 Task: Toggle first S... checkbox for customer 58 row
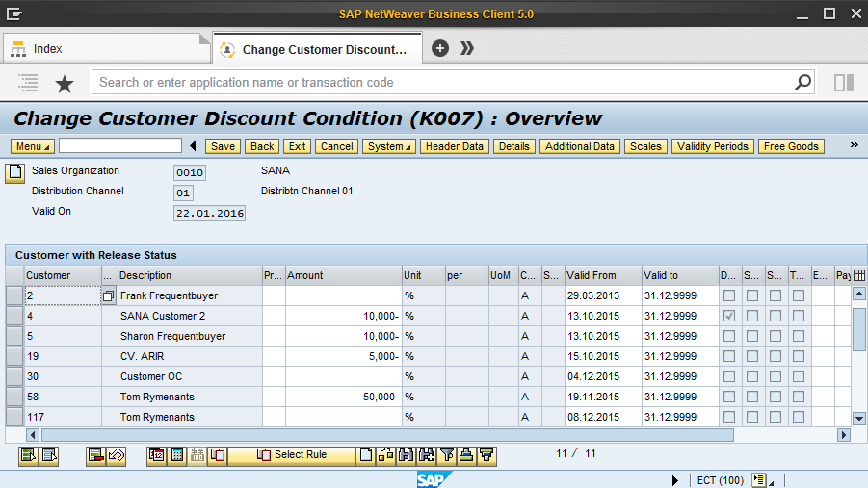(x=752, y=397)
